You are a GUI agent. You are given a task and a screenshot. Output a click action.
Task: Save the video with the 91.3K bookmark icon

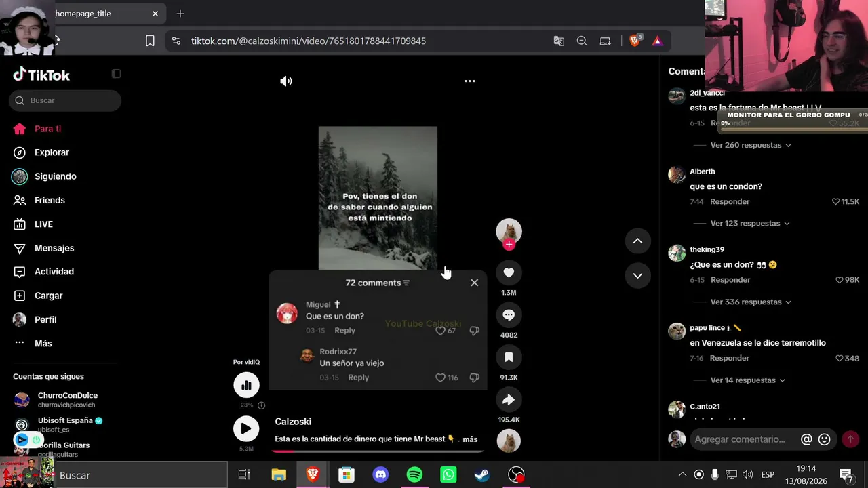click(x=509, y=357)
